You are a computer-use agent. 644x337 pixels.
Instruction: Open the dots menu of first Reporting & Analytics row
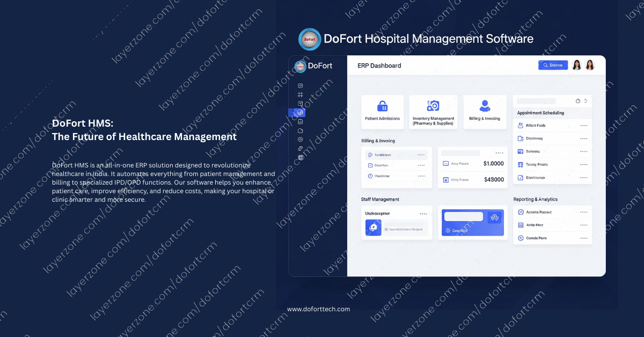pyautogui.click(x=583, y=213)
